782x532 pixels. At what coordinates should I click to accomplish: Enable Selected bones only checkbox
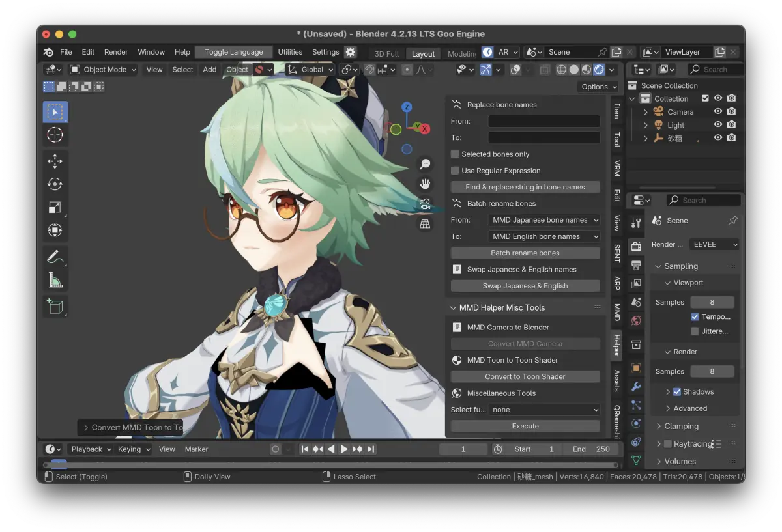(455, 154)
